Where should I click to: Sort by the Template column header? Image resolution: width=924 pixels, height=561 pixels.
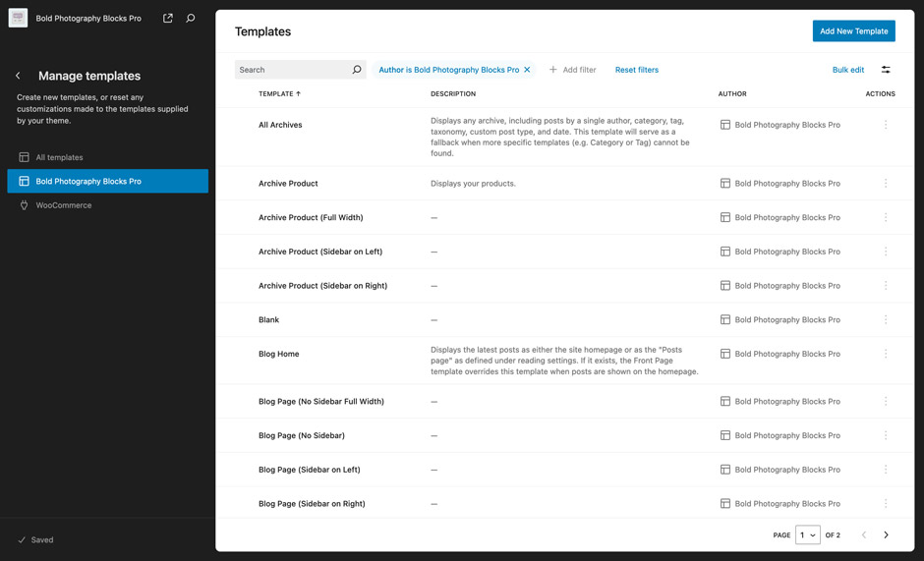pyautogui.click(x=279, y=94)
